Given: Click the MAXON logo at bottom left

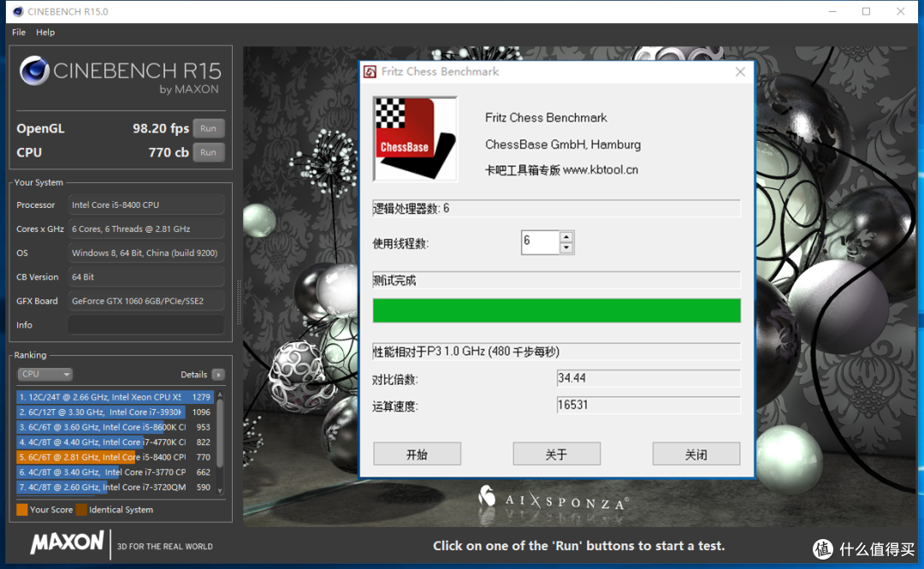Looking at the screenshot, I should click(x=67, y=542).
